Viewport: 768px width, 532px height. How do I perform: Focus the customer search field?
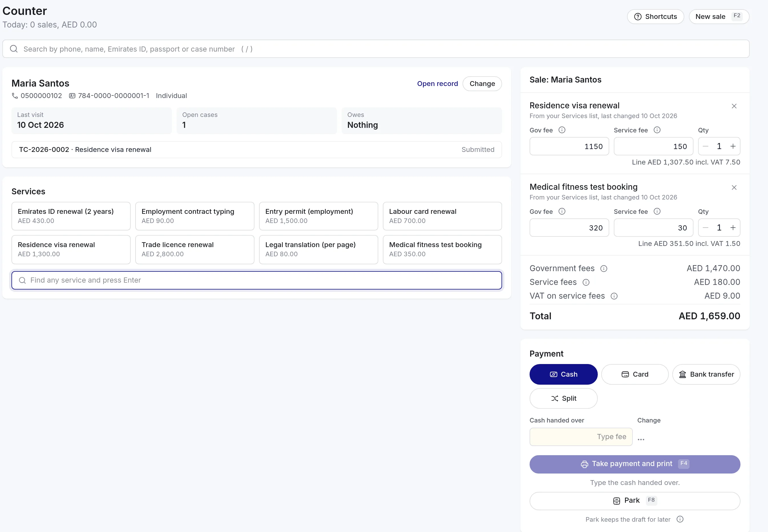tap(375, 49)
